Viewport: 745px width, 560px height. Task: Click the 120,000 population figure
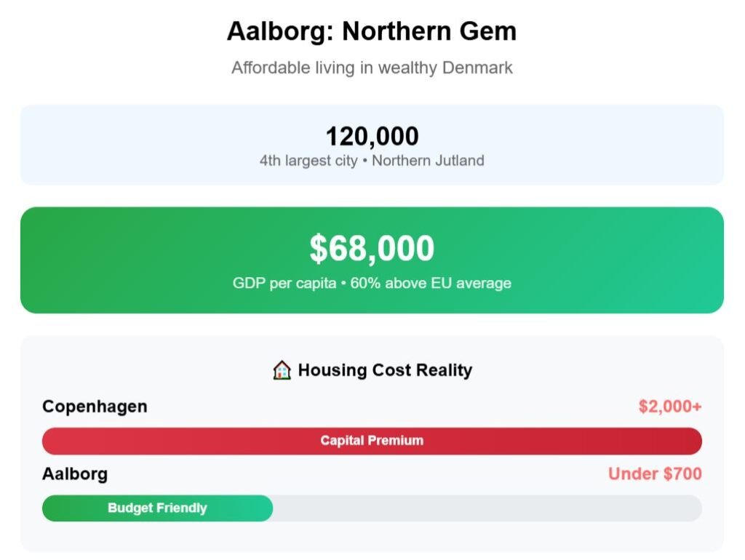pos(372,136)
